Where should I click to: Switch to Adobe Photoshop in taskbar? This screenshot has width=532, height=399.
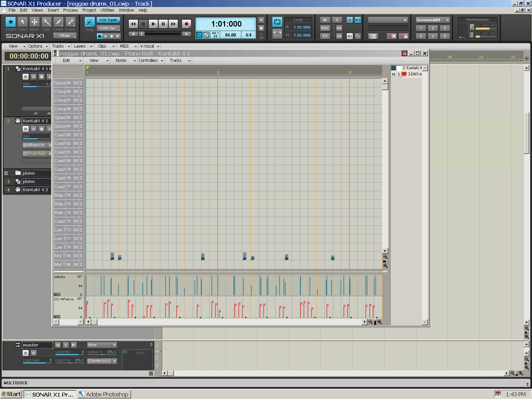click(x=104, y=394)
